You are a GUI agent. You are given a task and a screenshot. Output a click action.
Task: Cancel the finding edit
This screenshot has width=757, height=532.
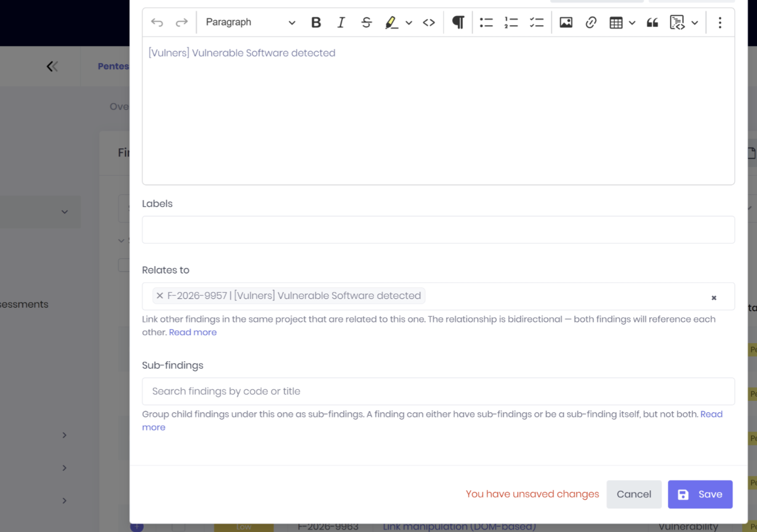click(634, 494)
